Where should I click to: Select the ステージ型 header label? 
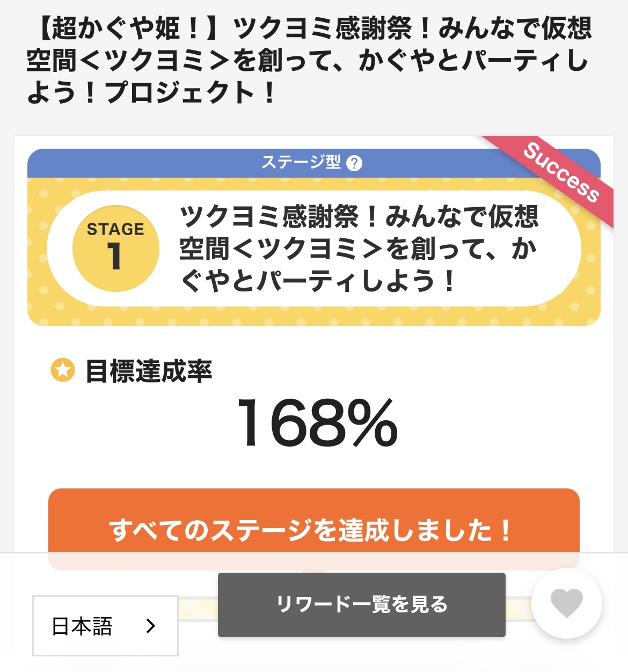[301, 162]
